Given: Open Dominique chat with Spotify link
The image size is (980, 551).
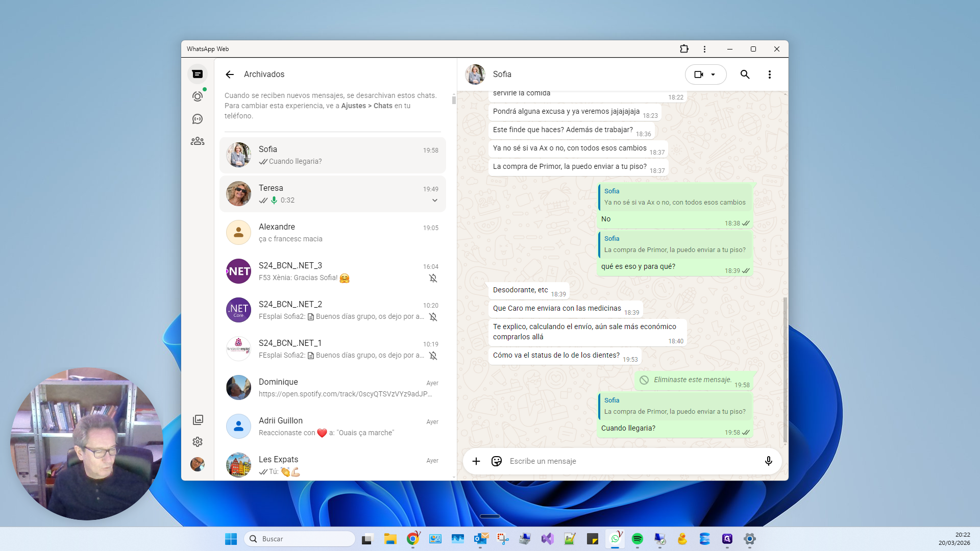Looking at the screenshot, I should 332,388.
